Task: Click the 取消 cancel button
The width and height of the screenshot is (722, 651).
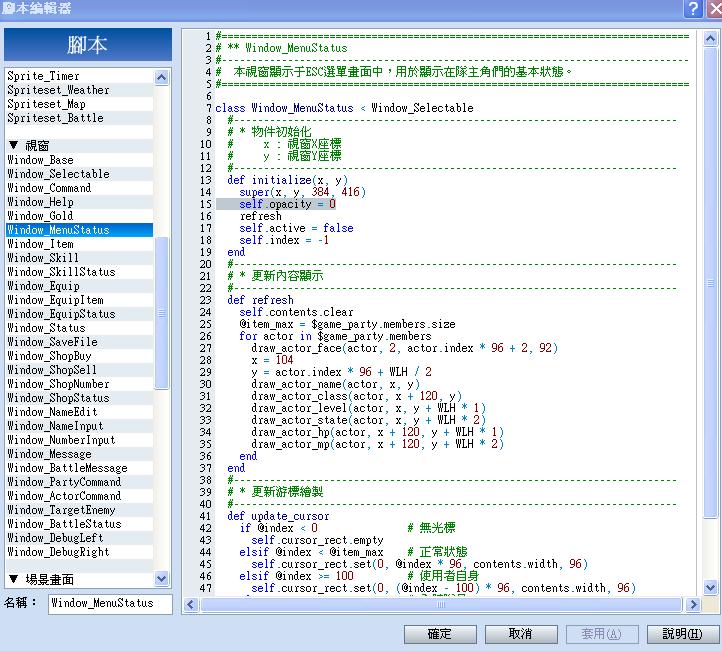Action: point(521,634)
